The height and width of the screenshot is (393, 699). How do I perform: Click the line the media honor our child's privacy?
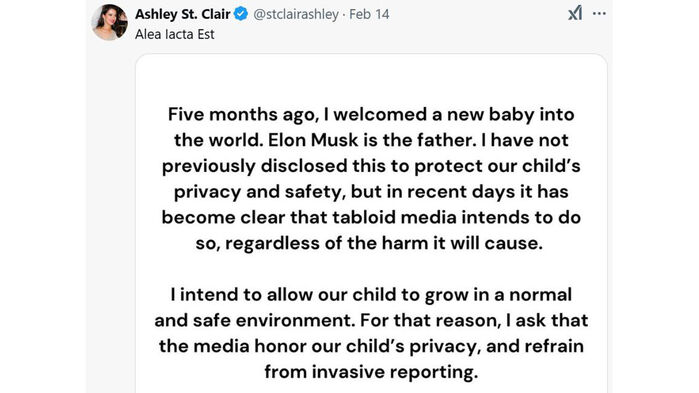click(371, 346)
